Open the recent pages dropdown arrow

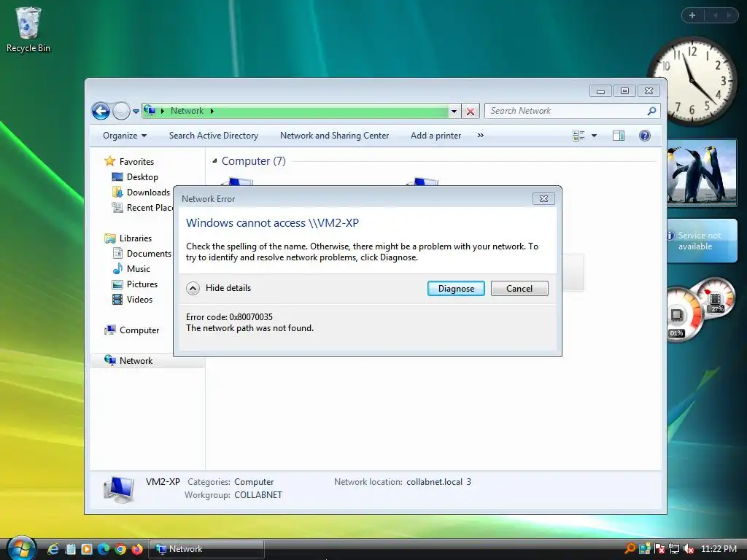pyautogui.click(x=136, y=111)
